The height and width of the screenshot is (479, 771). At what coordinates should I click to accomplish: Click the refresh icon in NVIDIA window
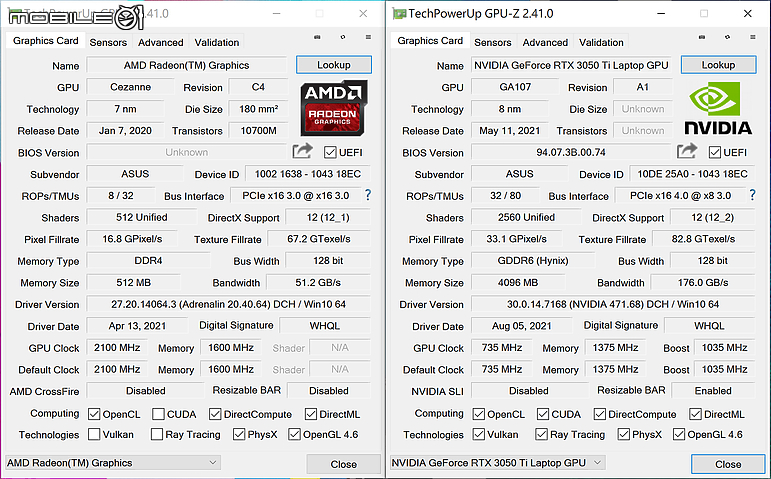tap(727, 37)
